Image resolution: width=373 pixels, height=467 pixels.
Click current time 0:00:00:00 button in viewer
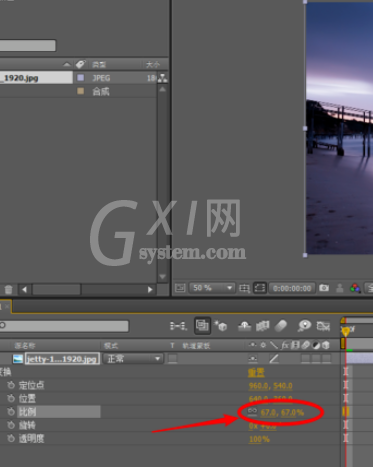[x=292, y=288]
